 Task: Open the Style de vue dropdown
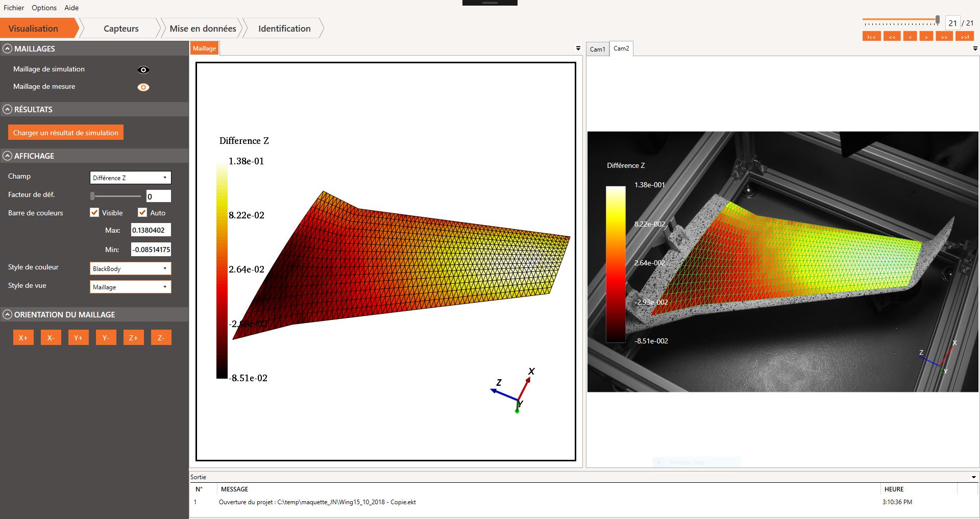[x=130, y=287]
